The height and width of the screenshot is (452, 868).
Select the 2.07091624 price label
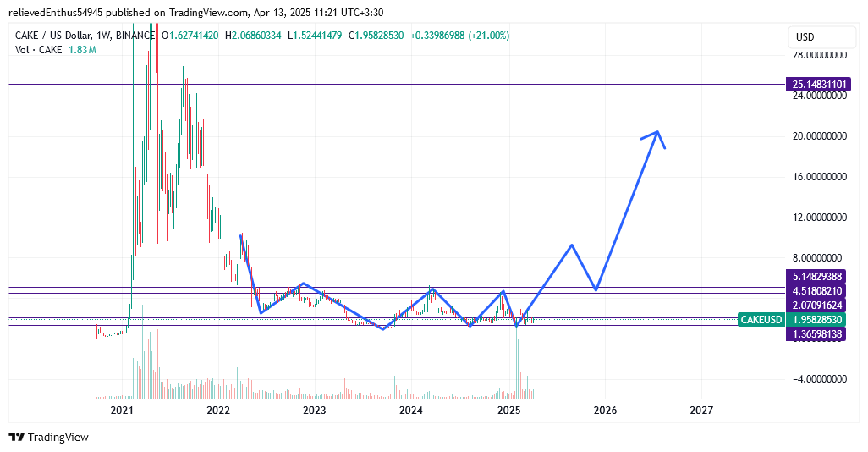pos(816,306)
